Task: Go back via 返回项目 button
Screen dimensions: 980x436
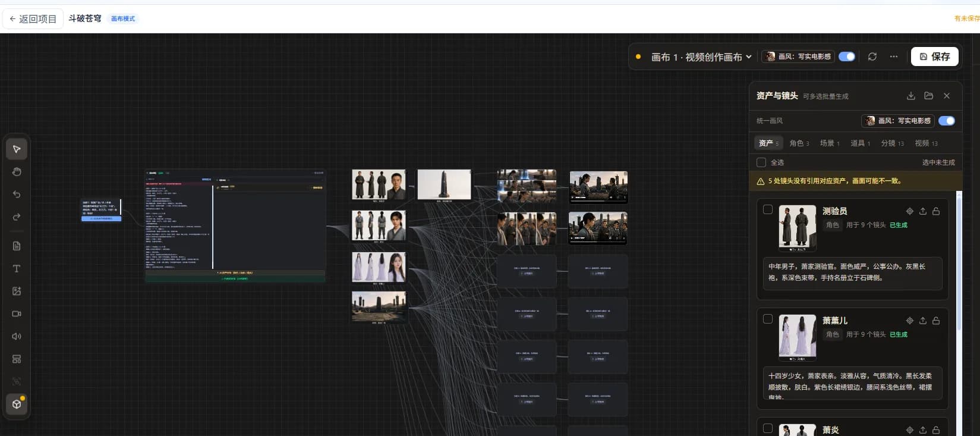Action: [33, 19]
